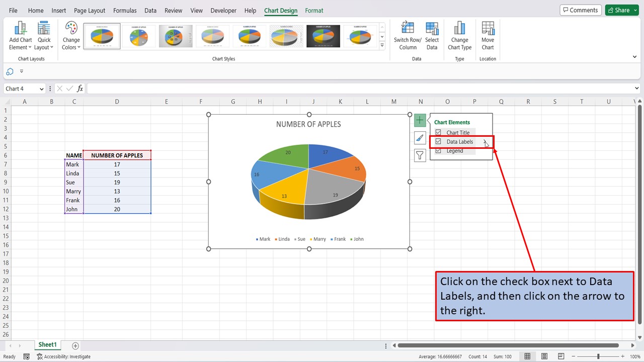Open the Chart Filters funnel flyout
Viewport: 644px width, 362px height.
point(420,155)
